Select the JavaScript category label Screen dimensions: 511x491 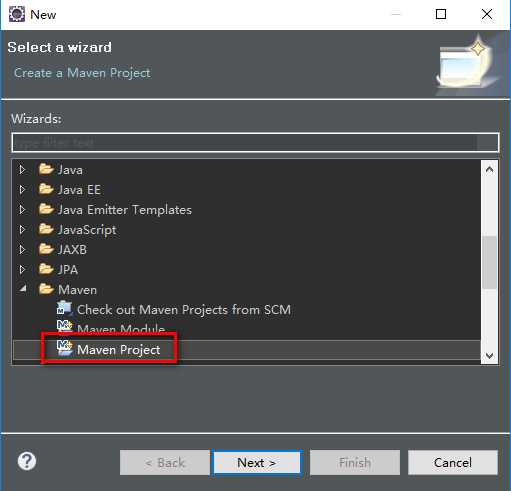[87, 230]
